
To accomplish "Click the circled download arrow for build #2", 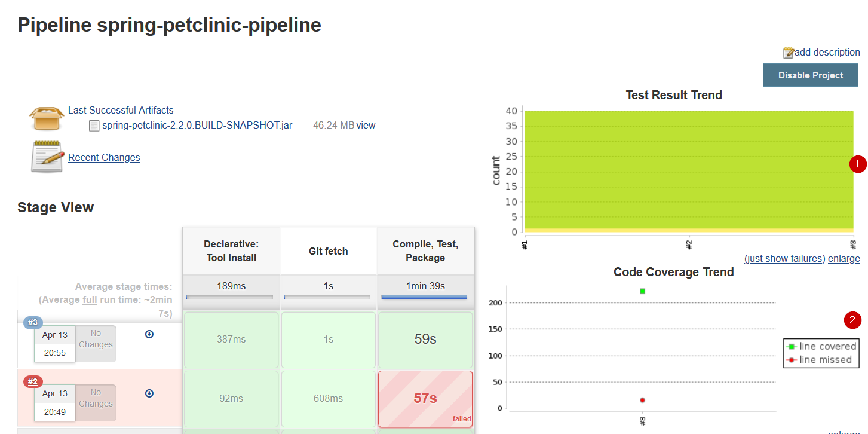I will click(149, 393).
